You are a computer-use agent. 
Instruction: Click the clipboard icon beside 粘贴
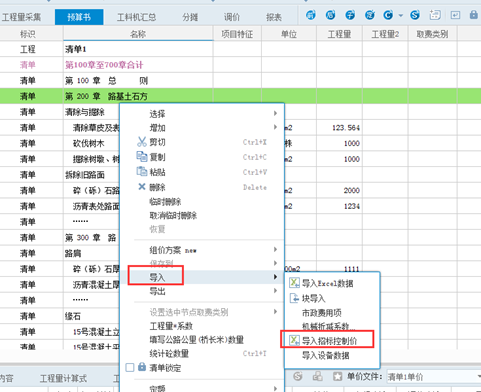(142, 171)
